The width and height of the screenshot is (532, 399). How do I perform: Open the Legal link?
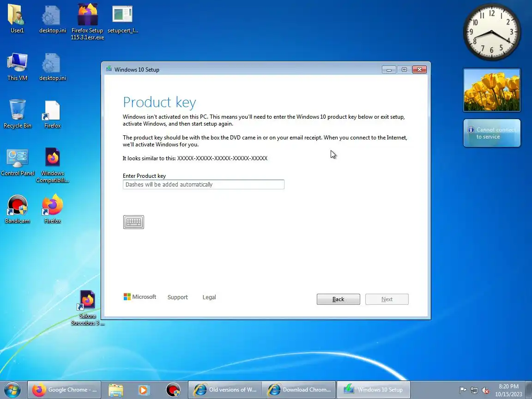pyautogui.click(x=209, y=297)
